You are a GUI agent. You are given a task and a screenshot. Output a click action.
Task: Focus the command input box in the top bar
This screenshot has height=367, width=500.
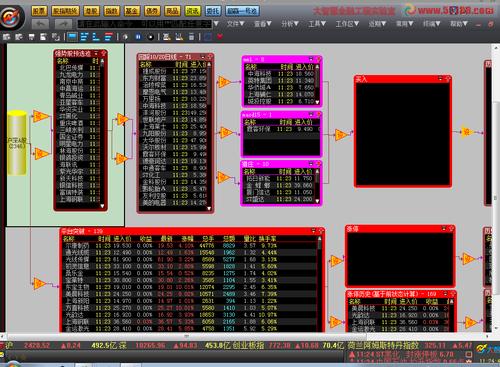tap(144, 24)
